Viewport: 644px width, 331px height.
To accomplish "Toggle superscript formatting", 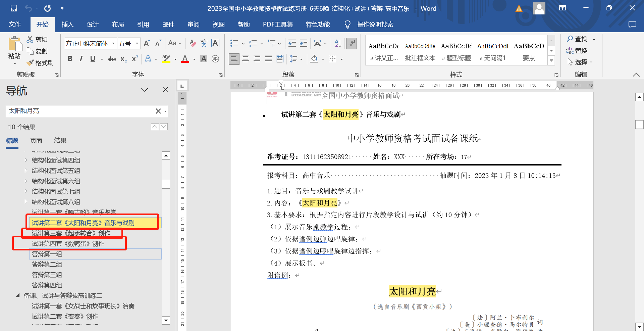I will (135, 59).
